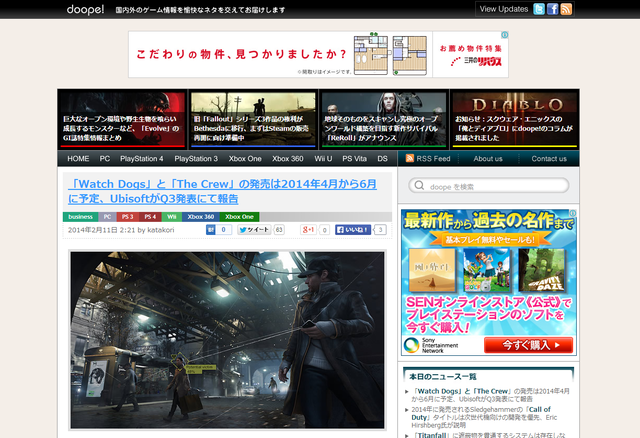The height and width of the screenshot is (438, 640).
Task: Click the blue Xbox 360 category tag
Action: [x=200, y=217]
